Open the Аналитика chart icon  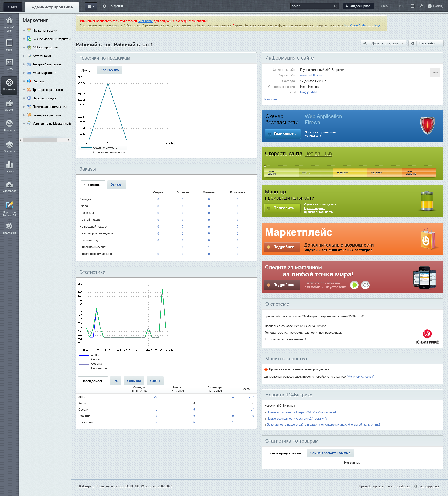(9, 167)
